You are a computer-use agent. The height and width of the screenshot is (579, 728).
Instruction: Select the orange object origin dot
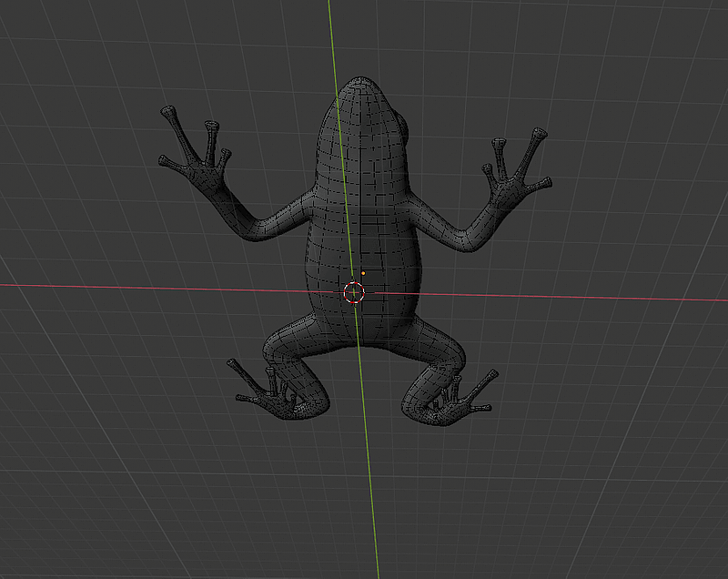point(363,273)
